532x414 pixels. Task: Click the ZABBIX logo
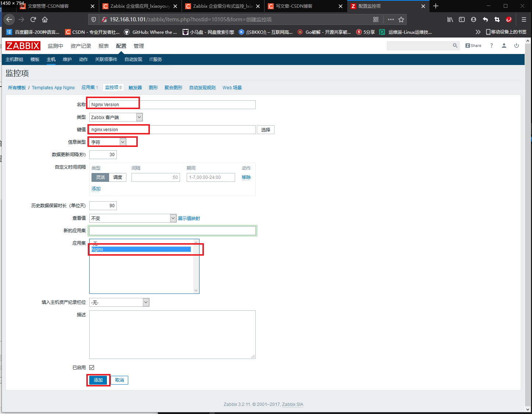pos(23,46)
